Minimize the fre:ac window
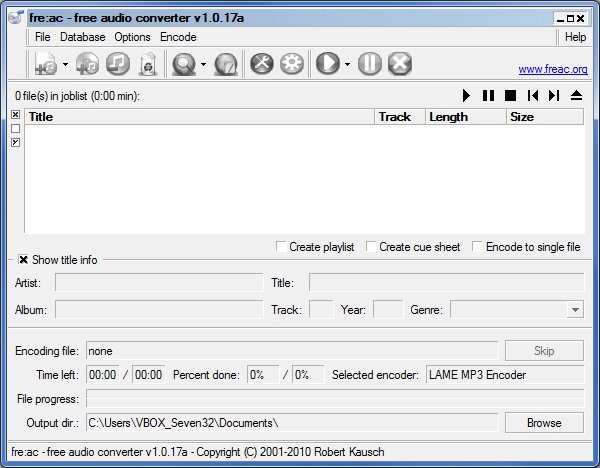 561,18
